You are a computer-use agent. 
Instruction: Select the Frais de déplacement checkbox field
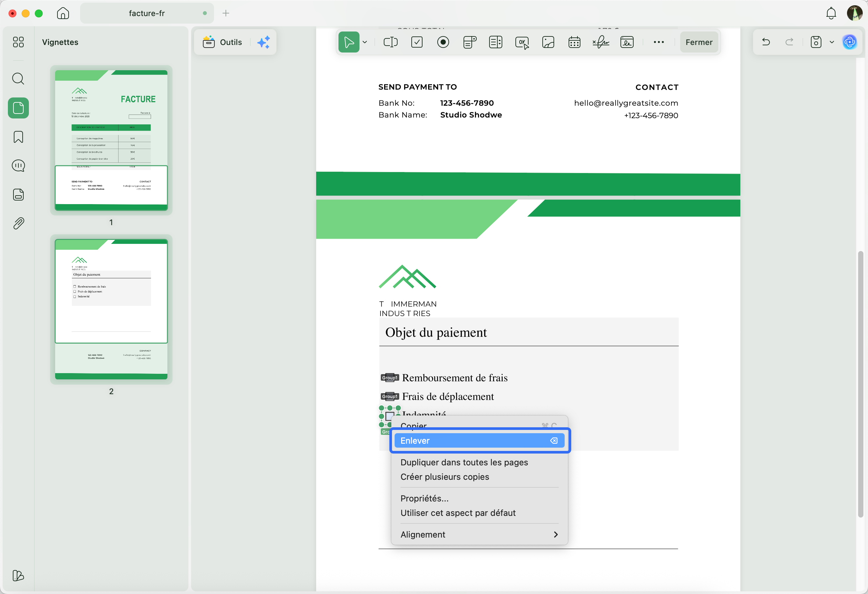[390, 396]
